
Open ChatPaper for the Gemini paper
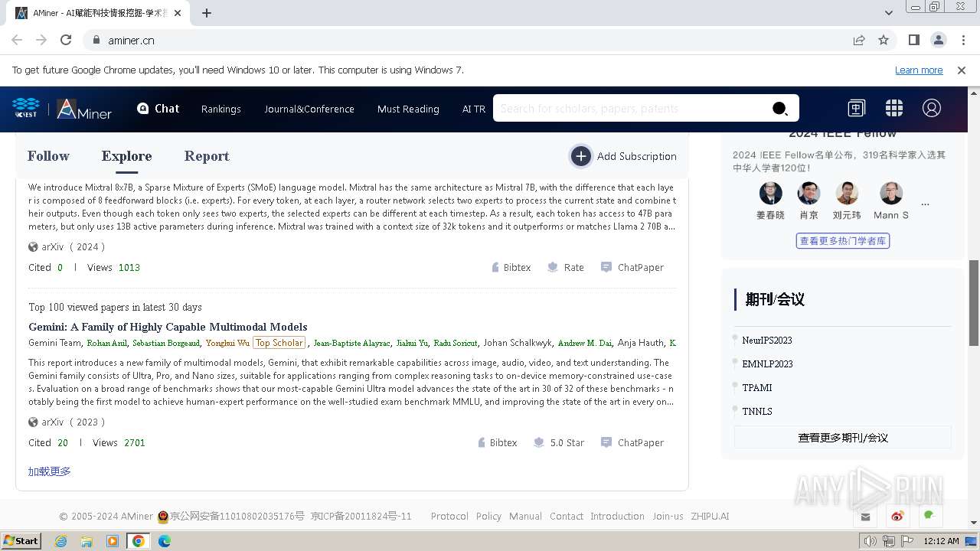632,442
